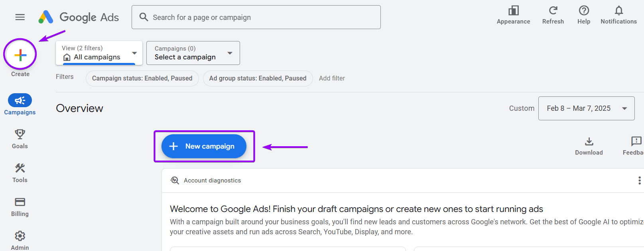The height and width of the screenshot is (251, 644).
Task: Open Account diagnostics three-dot menu
Action: click(639, 180)
